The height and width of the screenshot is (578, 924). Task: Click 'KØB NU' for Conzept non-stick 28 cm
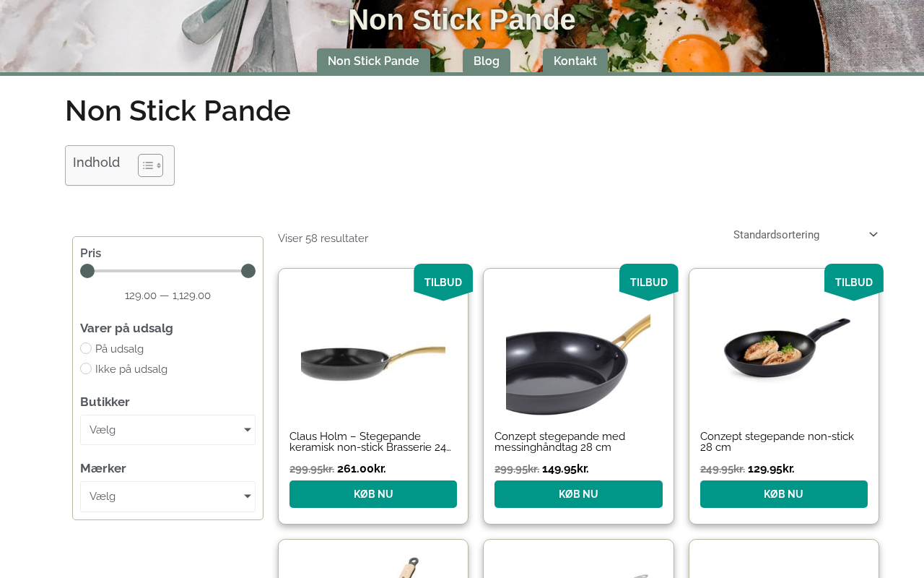784,494
